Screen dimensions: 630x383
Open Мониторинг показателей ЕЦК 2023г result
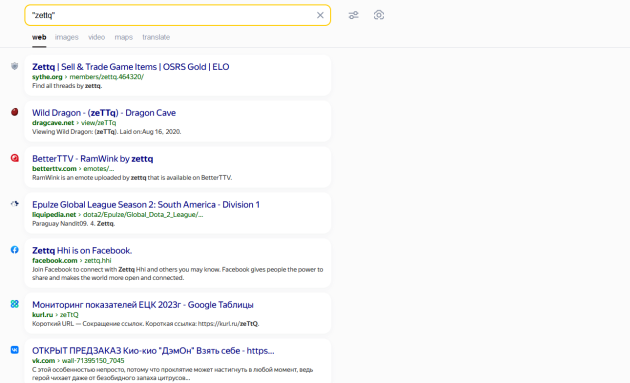click(143, 305)
